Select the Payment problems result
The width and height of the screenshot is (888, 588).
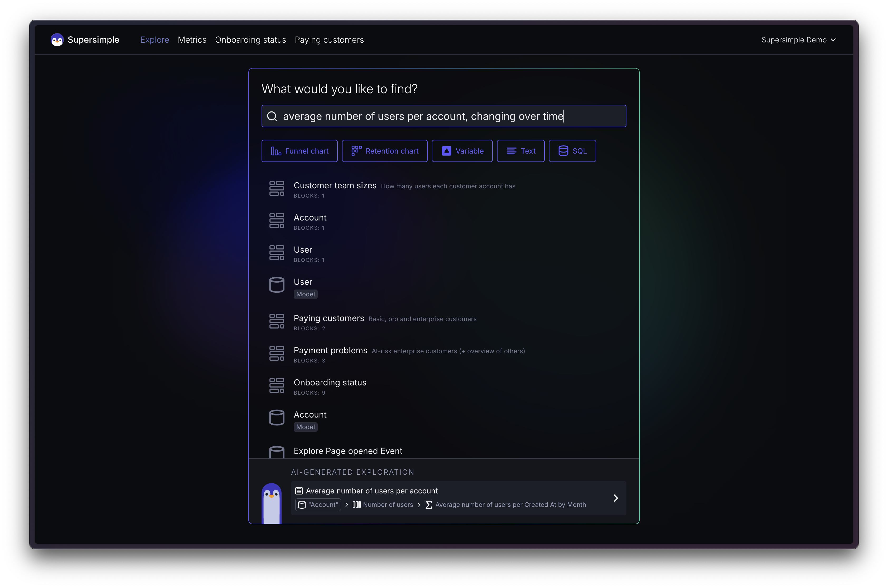[x=330, y=351]
